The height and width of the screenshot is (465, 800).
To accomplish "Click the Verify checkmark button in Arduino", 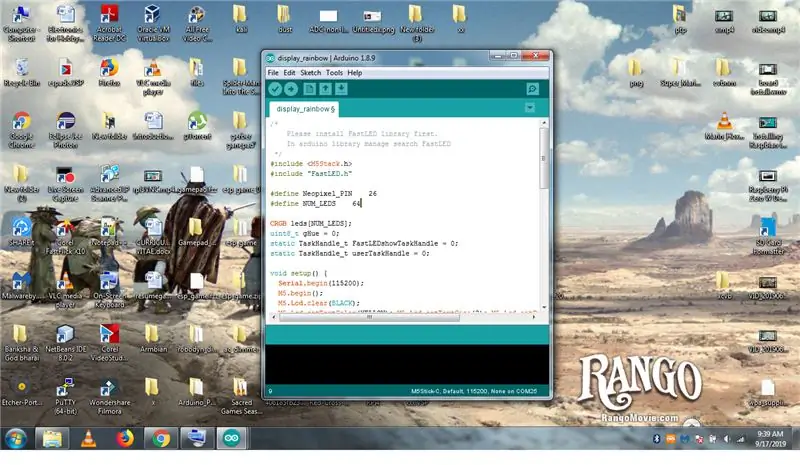I will coord(275,89).
